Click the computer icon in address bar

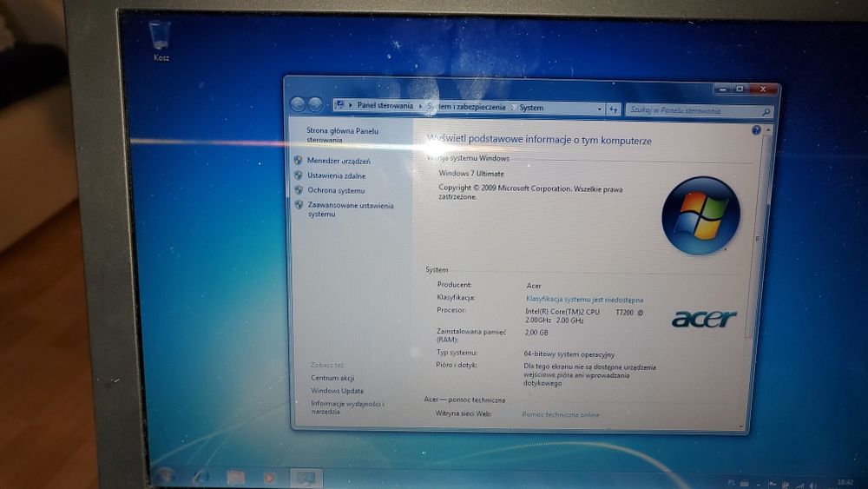(x=340, y=105)
